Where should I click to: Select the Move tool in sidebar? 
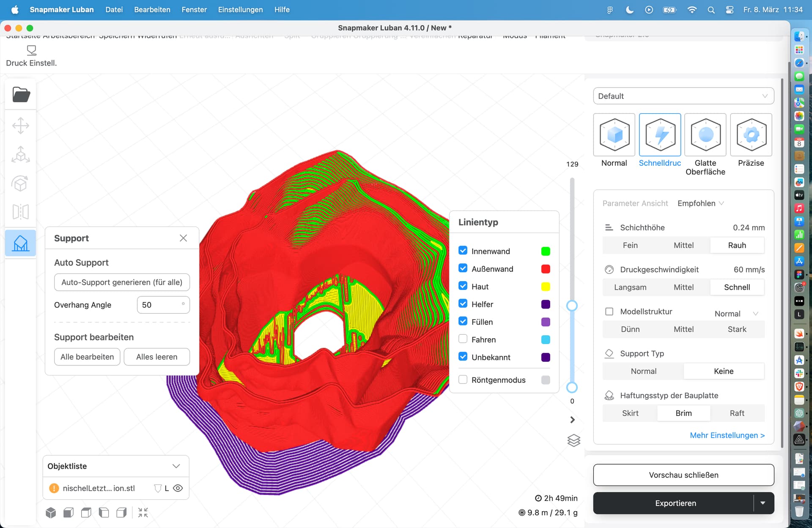21,126
